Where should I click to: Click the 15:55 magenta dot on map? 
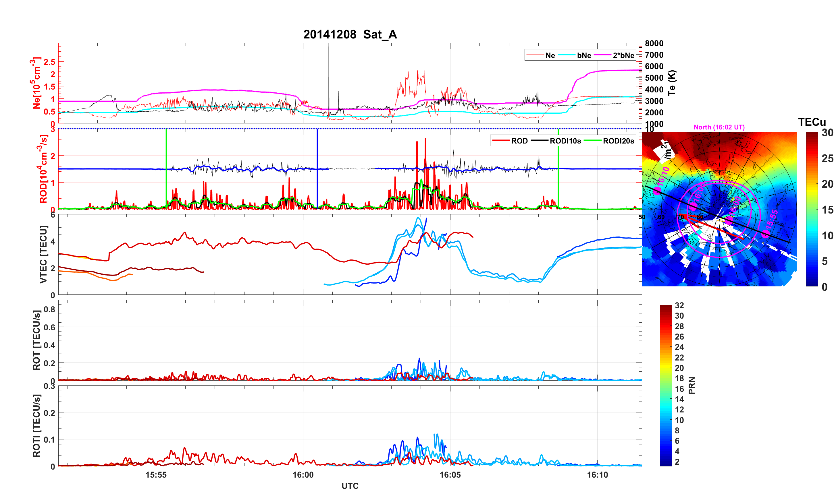point(765,234)
